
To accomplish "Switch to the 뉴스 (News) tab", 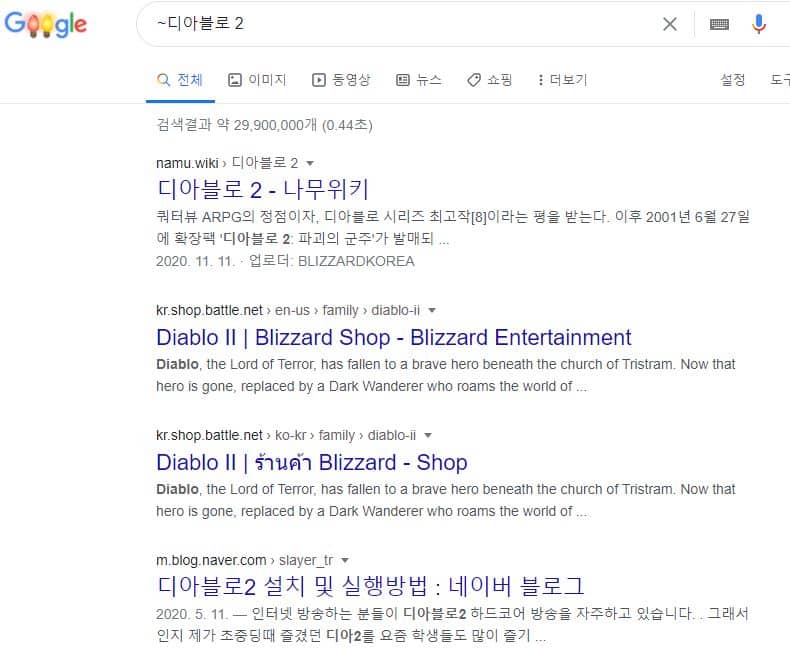I will [x=419, y=80].
